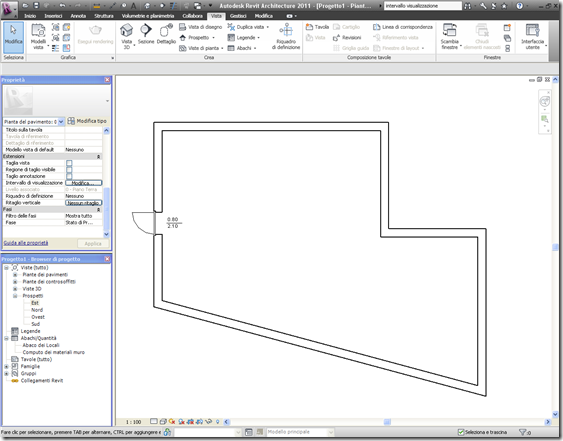Click the canvas vertical scrollbar thumb
The width and height of the screenshot is (563, 441).
click(x=555, y=247)
